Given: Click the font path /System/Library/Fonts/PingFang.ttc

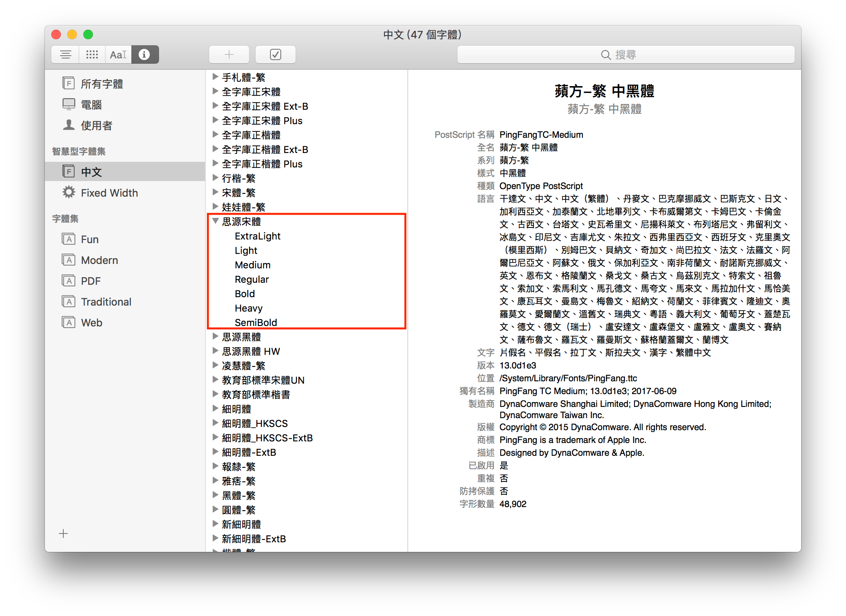Looking at the screenshot, I should 568,378.
